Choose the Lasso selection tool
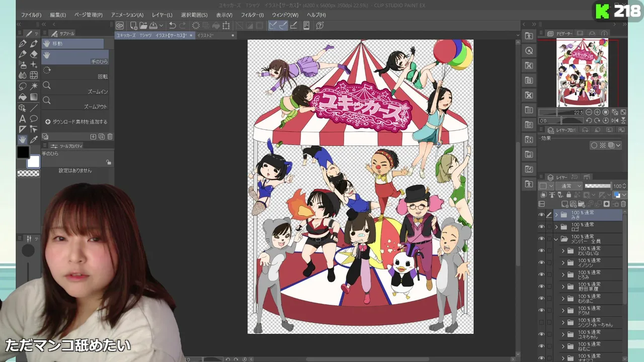 click(22, 86)
